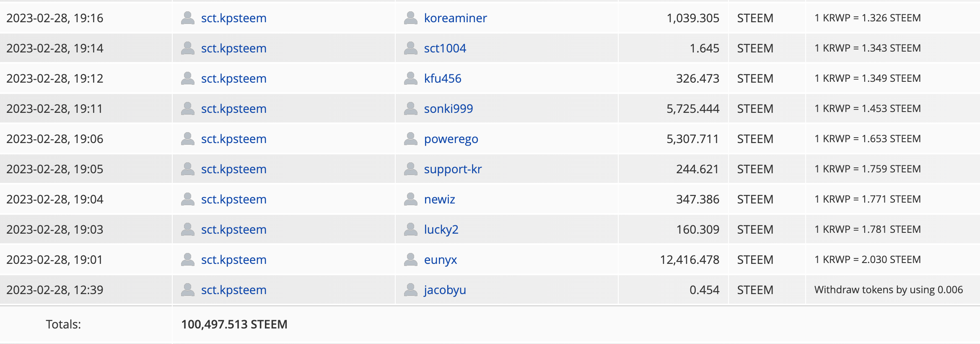
Task: Open the sonki999 account link
Action: 448,109
